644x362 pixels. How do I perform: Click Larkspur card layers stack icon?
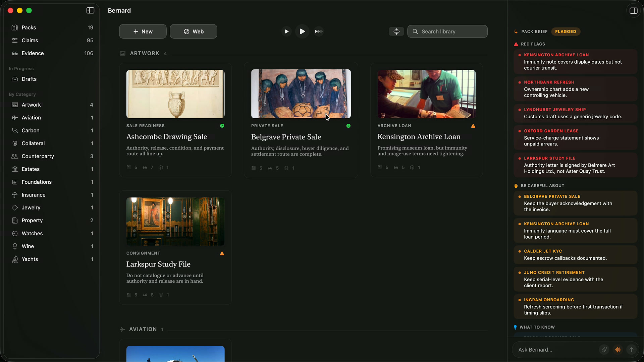pos(161,295)
